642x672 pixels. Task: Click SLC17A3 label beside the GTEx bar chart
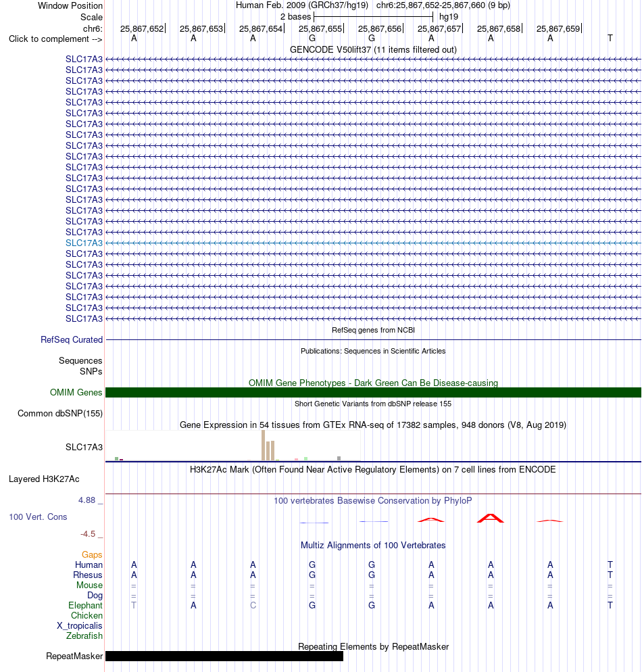click(x=84, y=447)
